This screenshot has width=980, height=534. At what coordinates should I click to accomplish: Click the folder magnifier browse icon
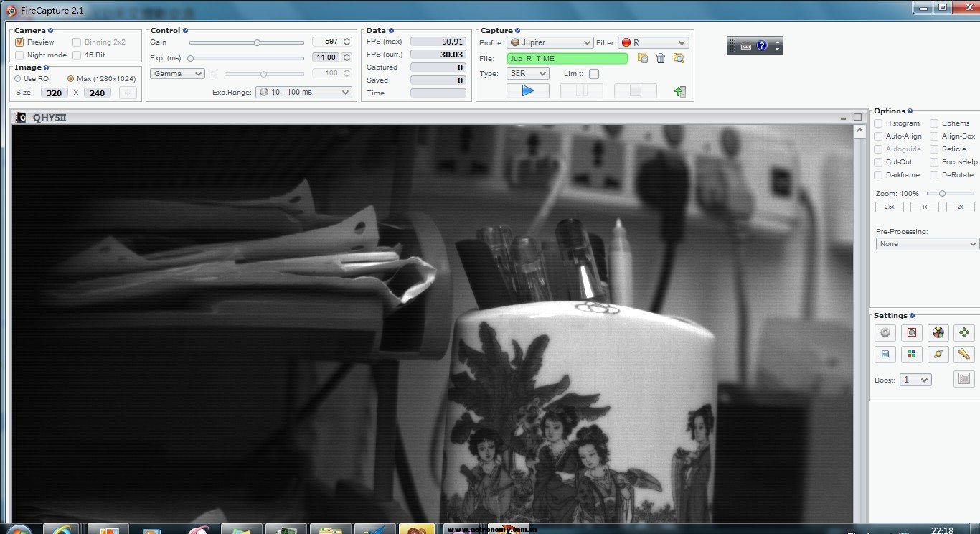[679, 58]
